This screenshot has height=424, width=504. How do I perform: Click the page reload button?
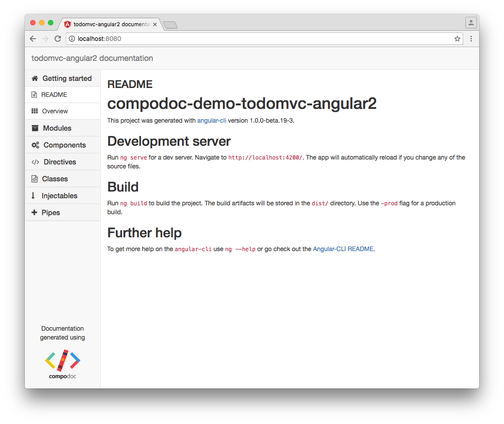click(x=57, y=39)
